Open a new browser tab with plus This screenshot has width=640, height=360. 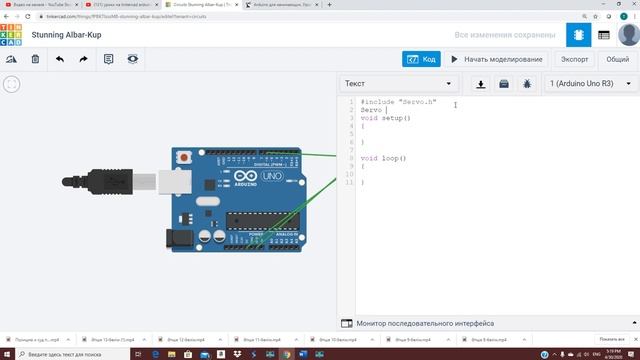pyautogui.click(x=329, y=5)
